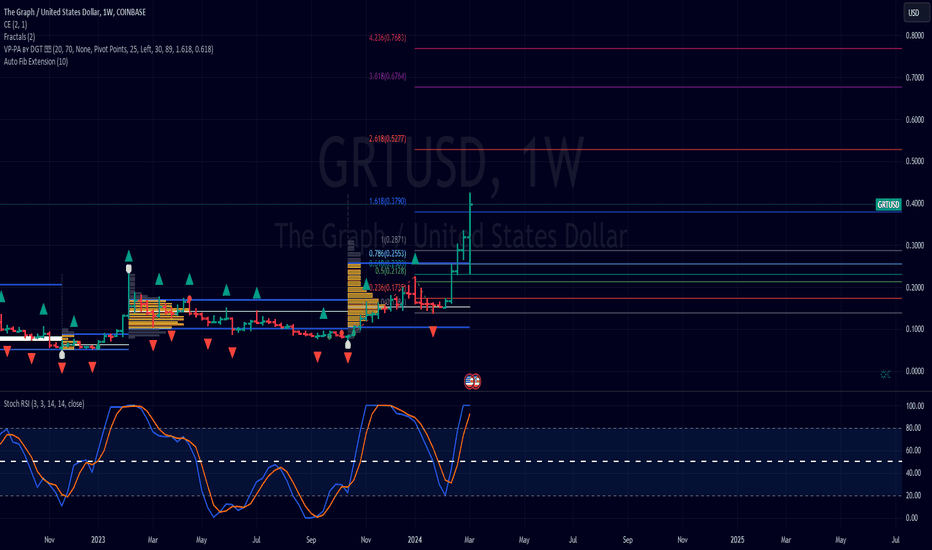Click the 2025 label on time axis
The width and height of the screenshot is (932, 550).
737,540
